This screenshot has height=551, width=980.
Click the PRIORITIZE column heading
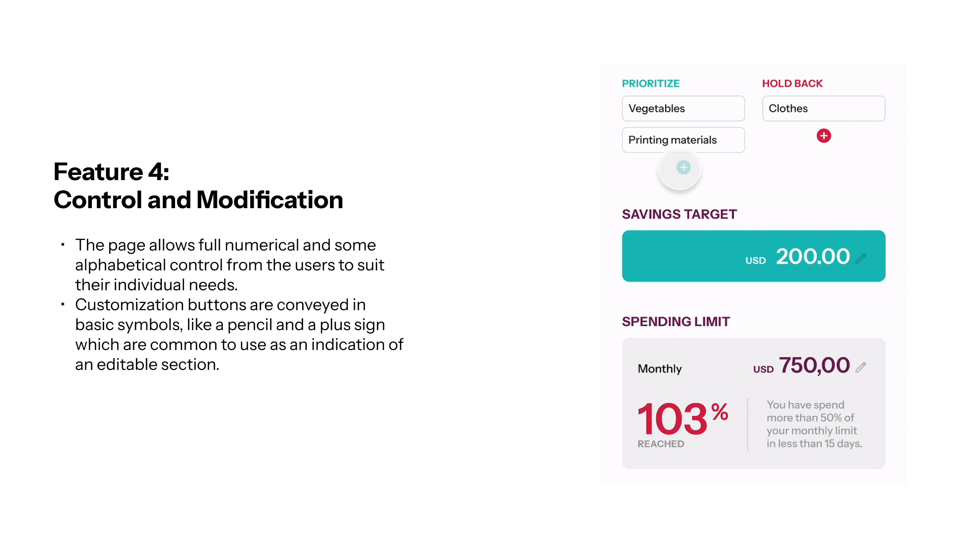(651, 84)
